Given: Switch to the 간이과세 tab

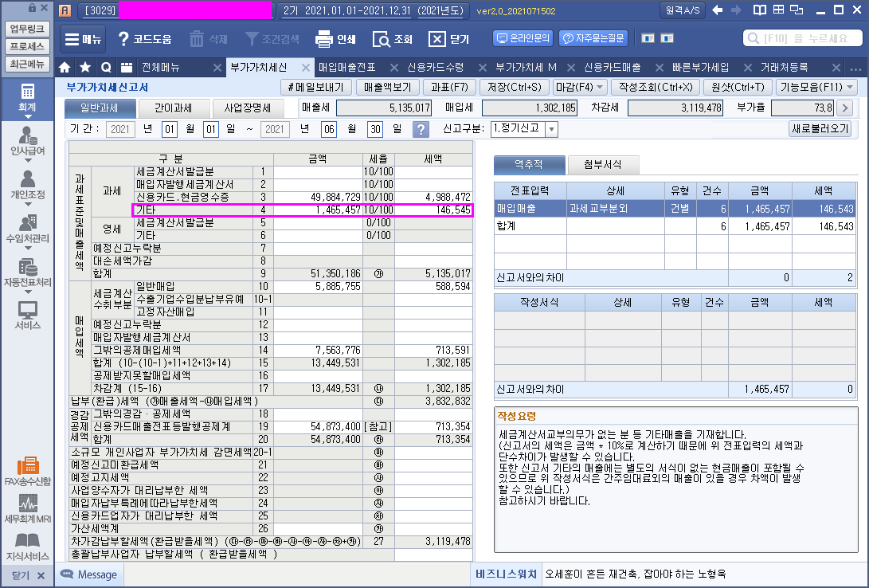Looking at the screenshot, I should point(174,108).
